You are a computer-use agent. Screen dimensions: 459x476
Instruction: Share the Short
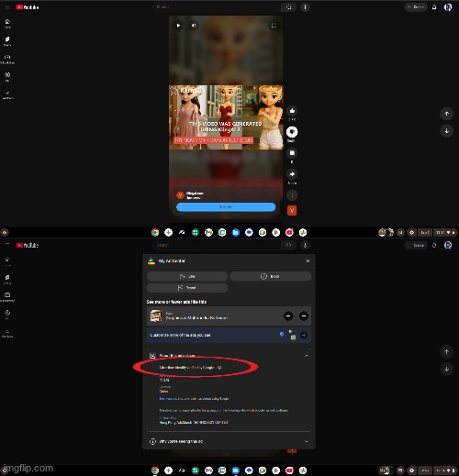pos(292,174)
